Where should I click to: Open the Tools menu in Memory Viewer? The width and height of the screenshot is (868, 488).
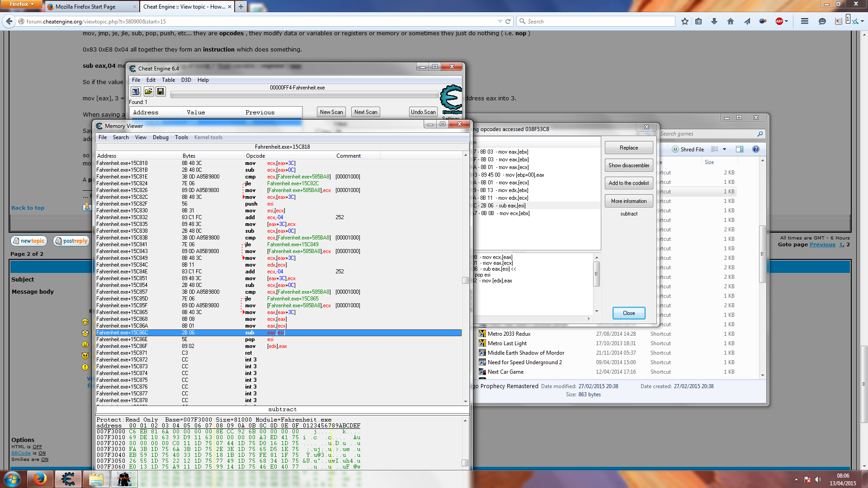(181, 137)
